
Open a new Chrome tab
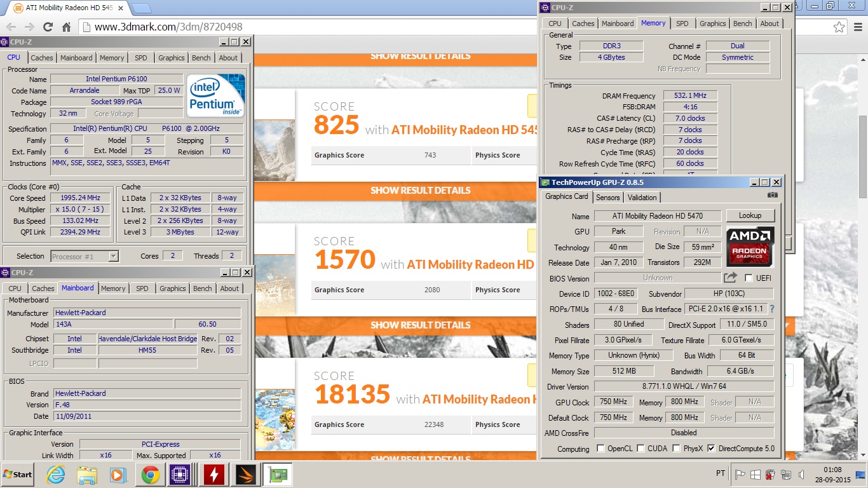[x=141, y=8]
